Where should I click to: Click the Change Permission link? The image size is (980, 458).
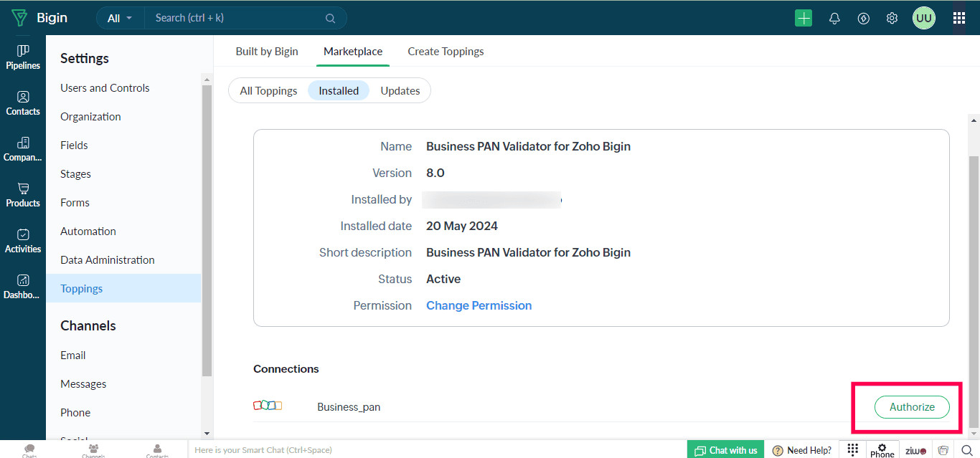click(x=479, y=305)
